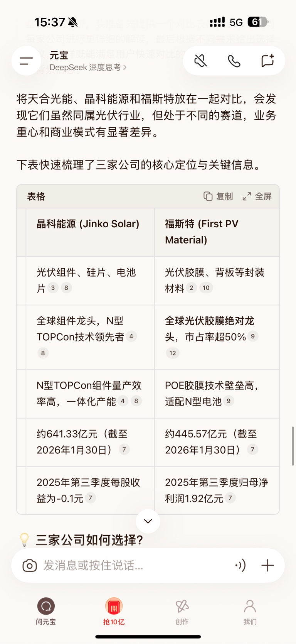Viewport: 296px width, 644px height.
Task: Start a new chat via the plus bubble icon
Action: click(x=267, y=61)
